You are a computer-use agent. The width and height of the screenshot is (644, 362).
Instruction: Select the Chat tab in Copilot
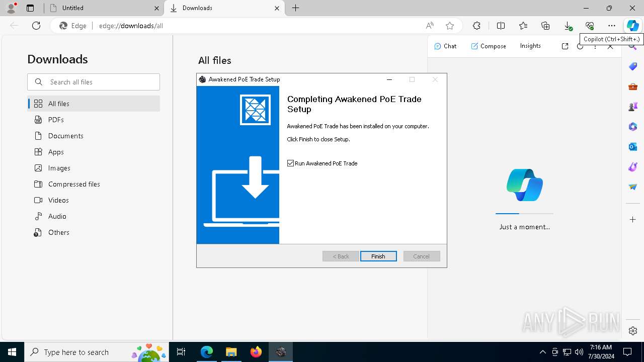[x=445, y=46]
